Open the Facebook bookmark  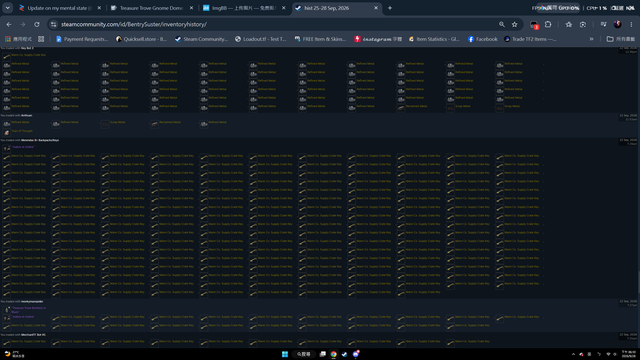tap(483, 39)
